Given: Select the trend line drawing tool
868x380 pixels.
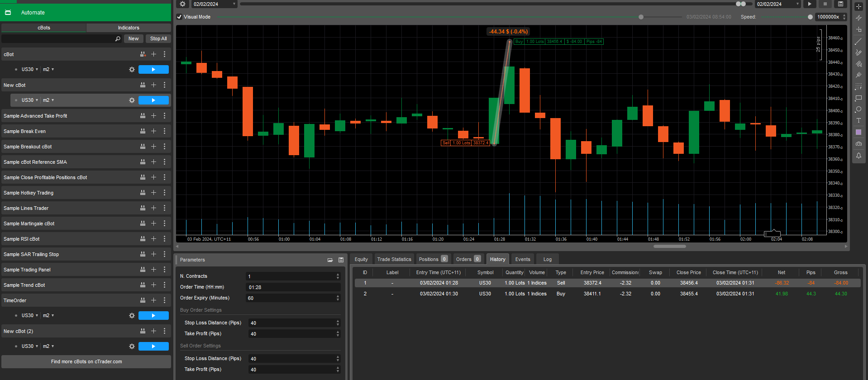Looking at the screenshot, I should [x=858, y=41].
